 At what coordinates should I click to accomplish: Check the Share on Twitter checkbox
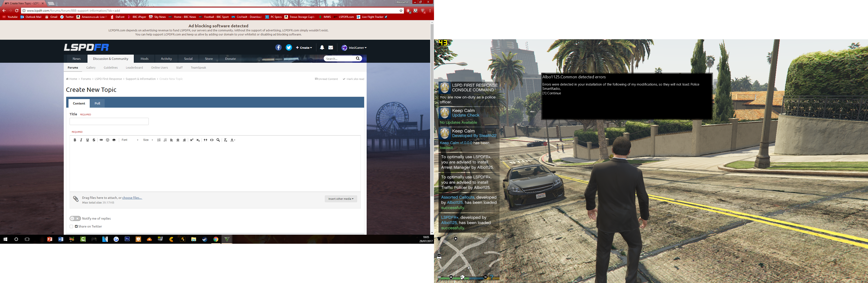point(71,226)
